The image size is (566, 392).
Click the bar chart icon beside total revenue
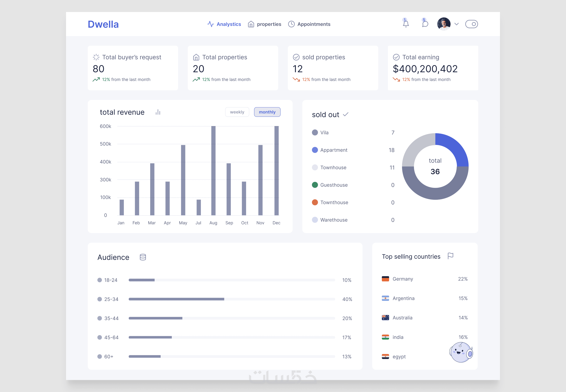(x=158, y=112)
